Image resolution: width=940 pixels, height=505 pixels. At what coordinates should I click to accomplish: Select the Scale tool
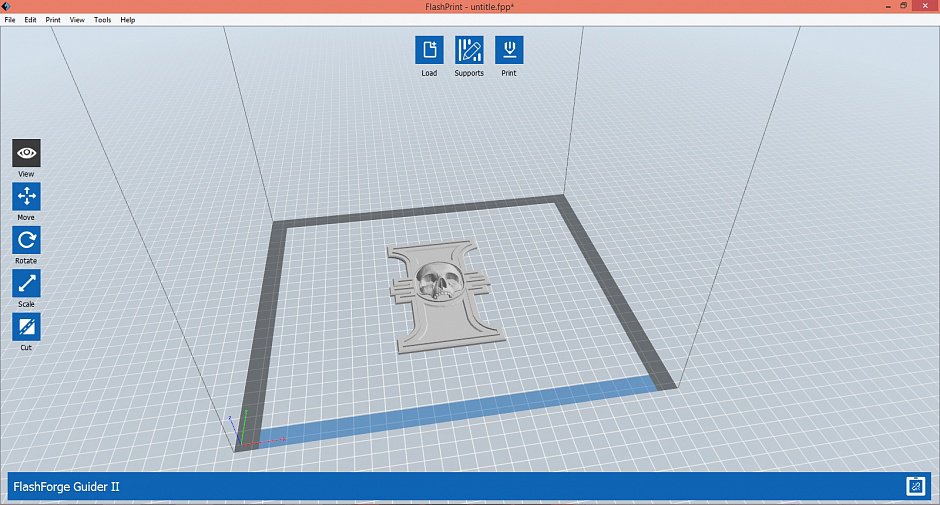pos(26,283)
